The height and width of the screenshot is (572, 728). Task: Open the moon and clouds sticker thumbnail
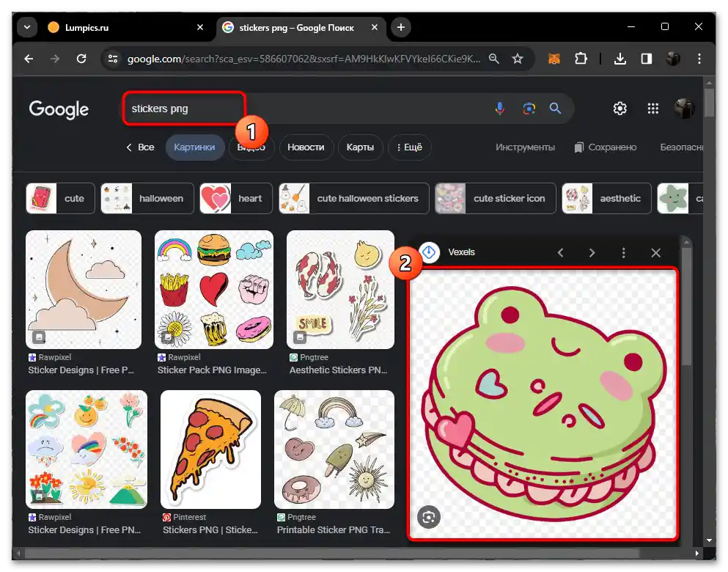click(84, 289)
